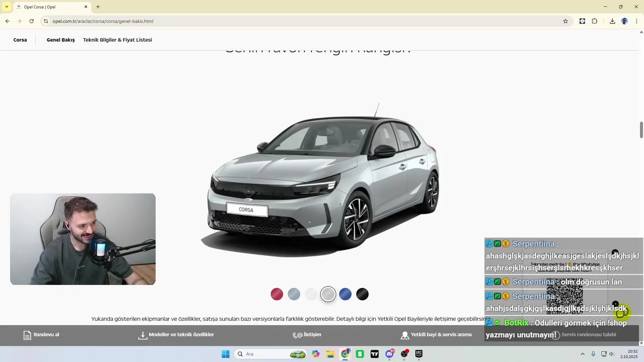The height and width of the screenshot is (362, 644).
Task: Click the taskbar search box
Action: click(272, 354)
